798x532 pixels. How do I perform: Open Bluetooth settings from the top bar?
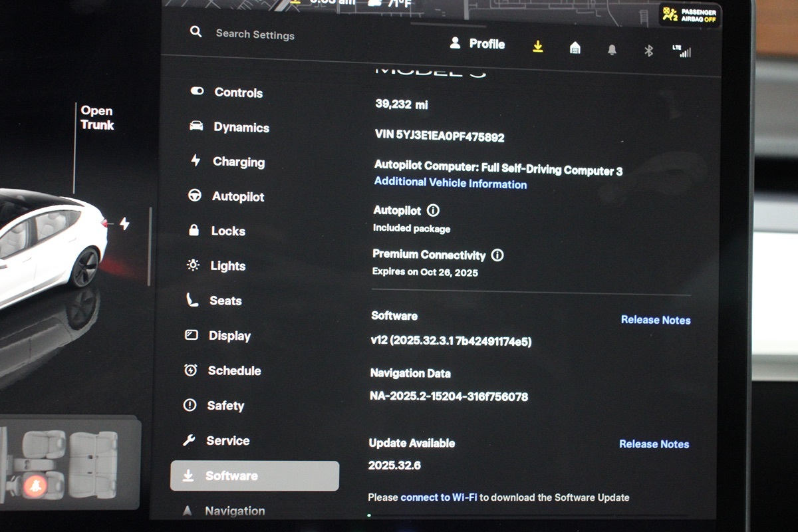click(x=648, y=51)
